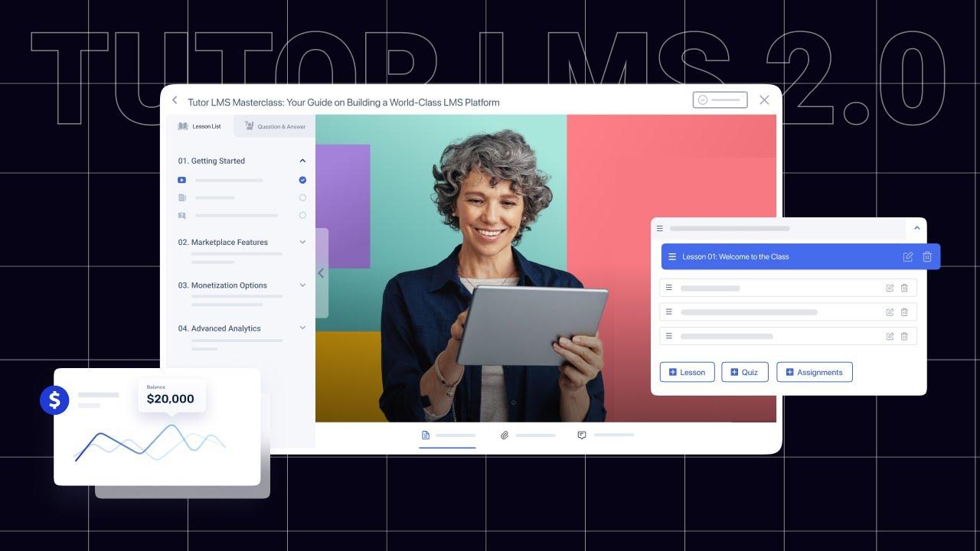Image resolution: width=980 pixels, height=551 pixels.
Task: Switch to Question & Answer tab
Action: [x=275, y=126]
